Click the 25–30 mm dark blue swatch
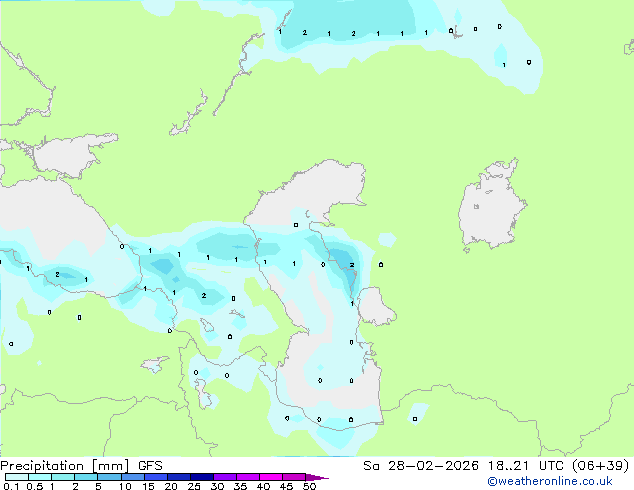The image size is (634, 490). pos(202,477)
